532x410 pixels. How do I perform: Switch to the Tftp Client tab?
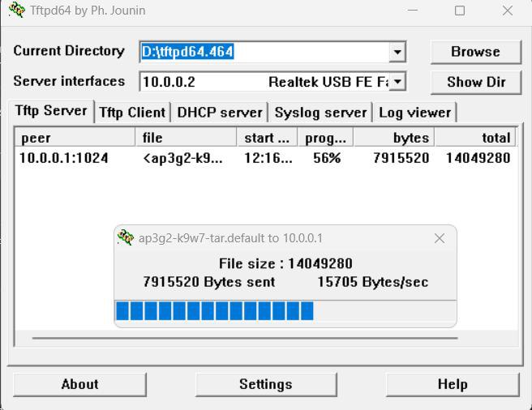click(132, 113)
